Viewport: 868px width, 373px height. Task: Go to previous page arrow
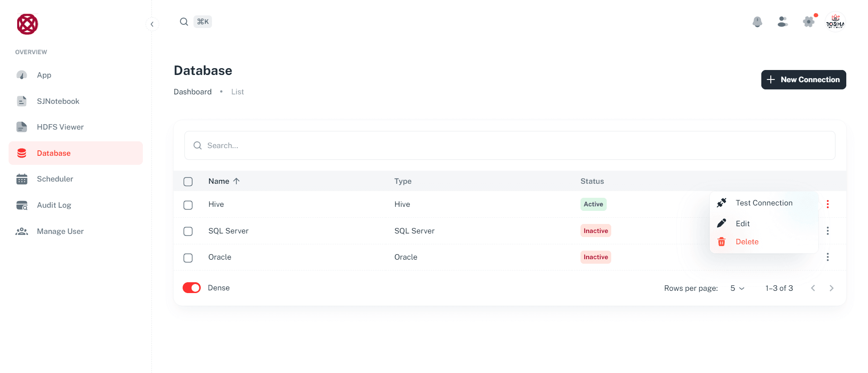pos(813,288)
